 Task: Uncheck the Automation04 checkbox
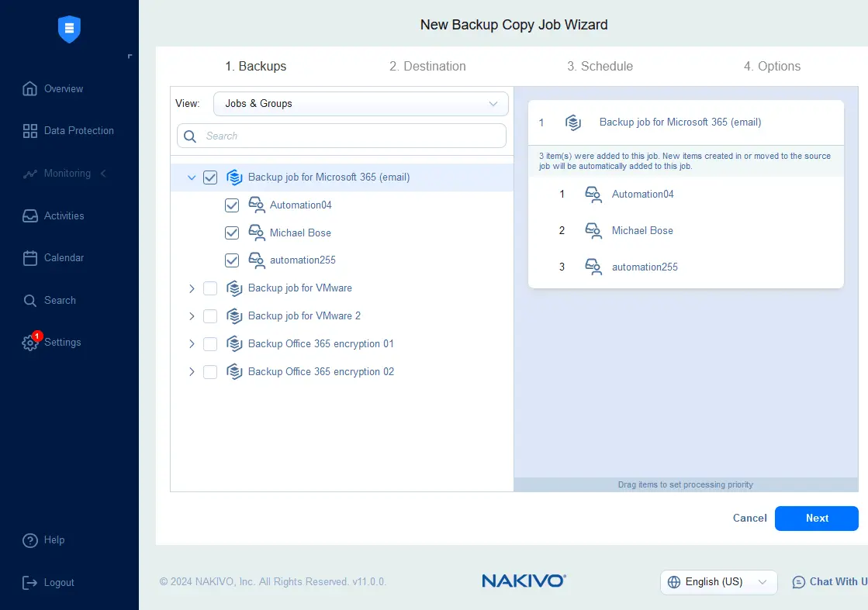pyautogui.click(x=232, y=205)
